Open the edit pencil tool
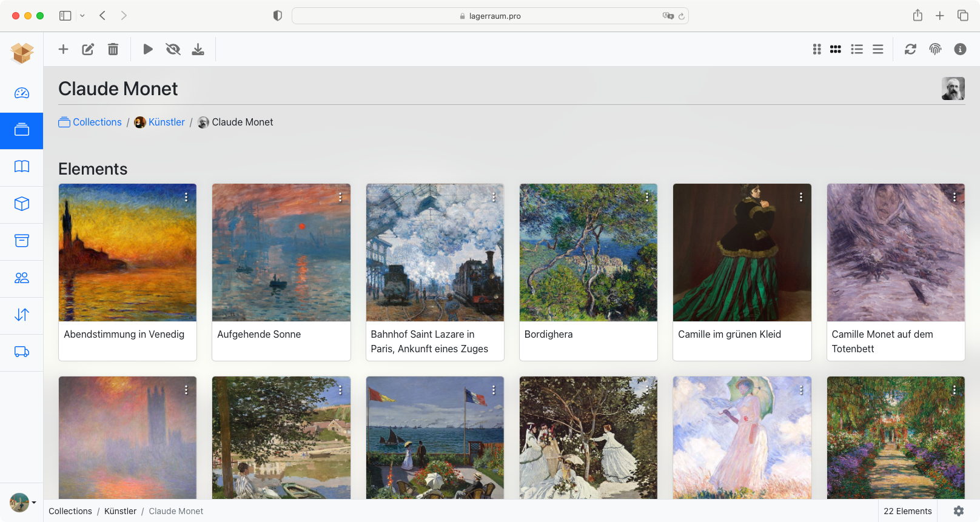The width and height of the screenshot is (980, 522). (88, 49)
